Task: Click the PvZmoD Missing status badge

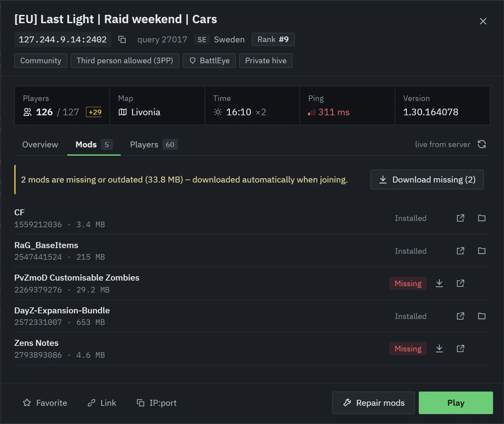Action: click(x=408, y=283)
